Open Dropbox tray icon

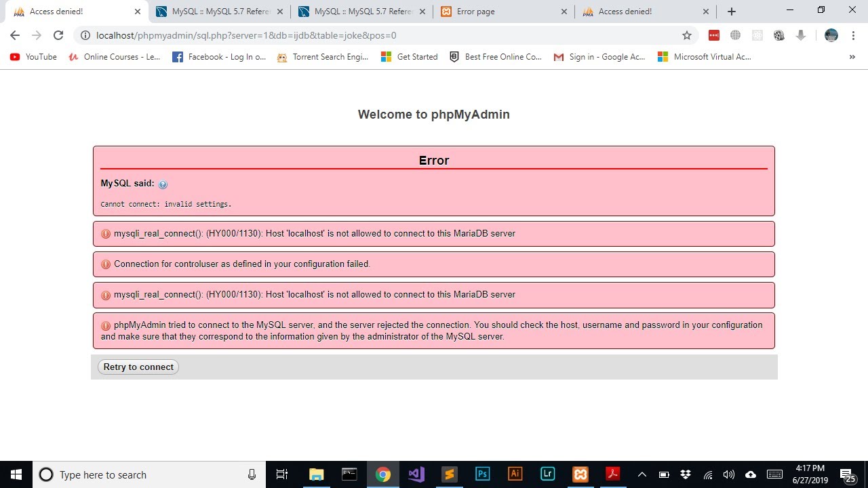686,474
